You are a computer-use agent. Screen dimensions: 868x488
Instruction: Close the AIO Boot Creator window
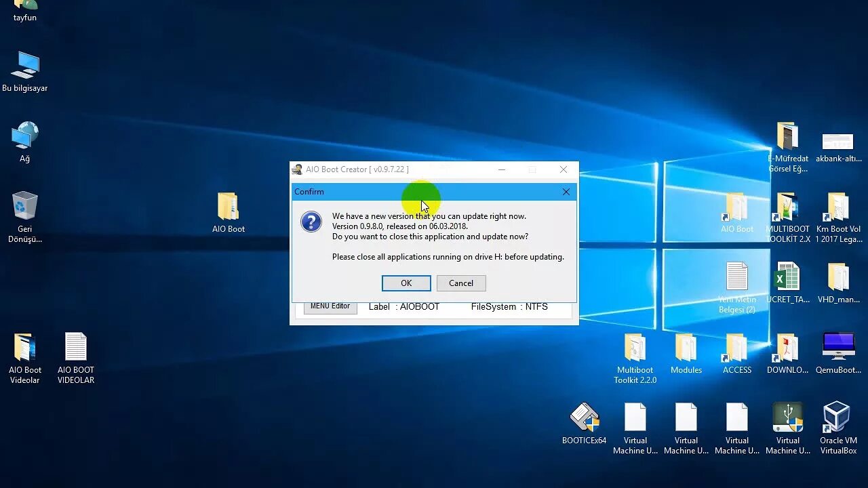[x=564, y=169]
